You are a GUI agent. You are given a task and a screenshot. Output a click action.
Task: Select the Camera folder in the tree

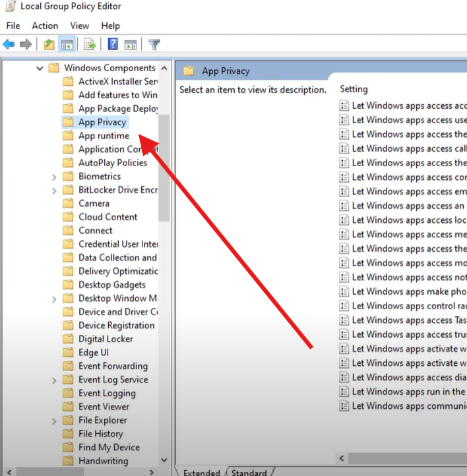tap(94, 204)
